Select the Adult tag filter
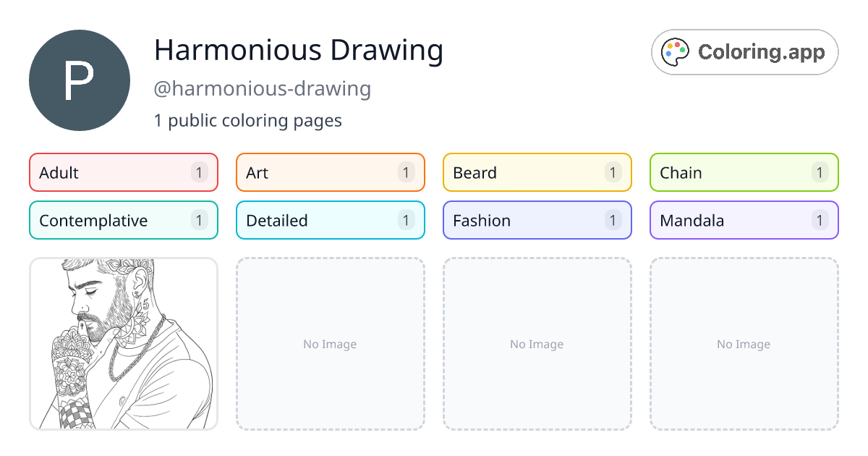 point(123,172)
